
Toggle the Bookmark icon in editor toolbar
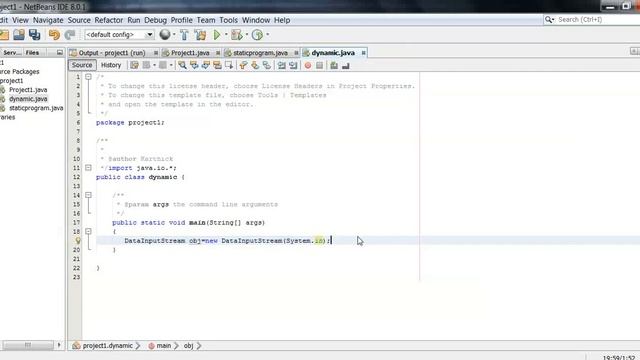[x=267, y=65]
